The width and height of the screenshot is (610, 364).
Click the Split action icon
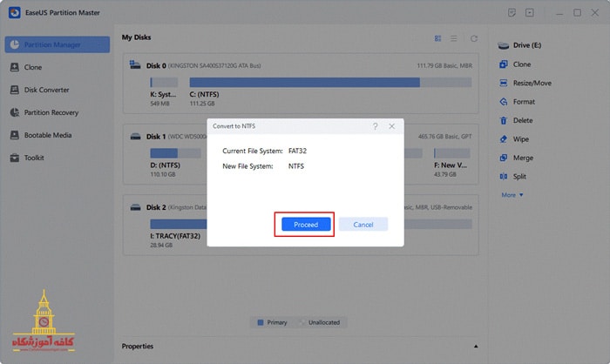tap(504, 176)
